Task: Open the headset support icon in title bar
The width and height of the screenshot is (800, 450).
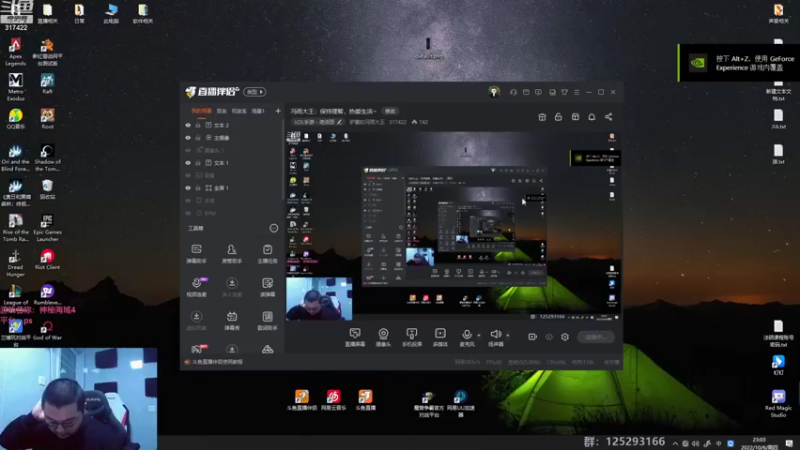Action: pyautogui.click(x=513, y=92)
